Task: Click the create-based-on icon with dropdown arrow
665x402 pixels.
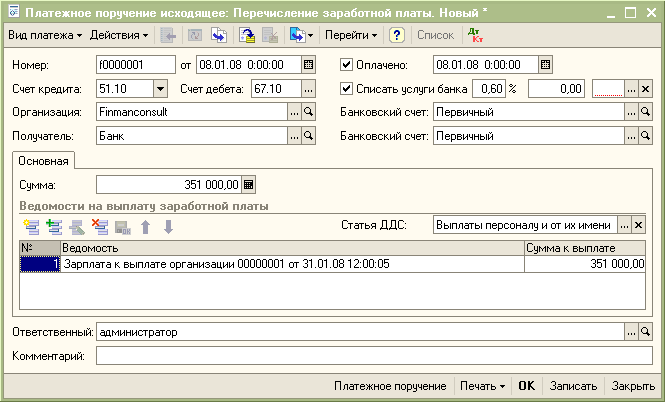Action: (301, 36)
